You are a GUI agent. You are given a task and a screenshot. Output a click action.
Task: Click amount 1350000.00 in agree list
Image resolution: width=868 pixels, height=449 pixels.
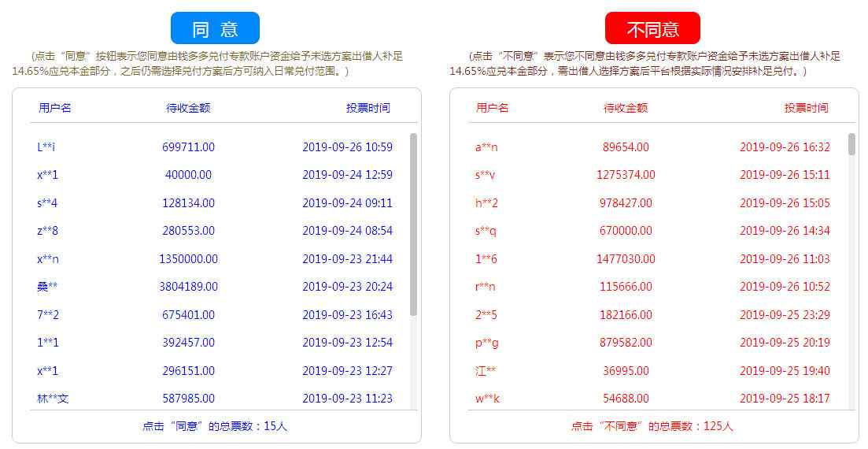tap(188, 259)
